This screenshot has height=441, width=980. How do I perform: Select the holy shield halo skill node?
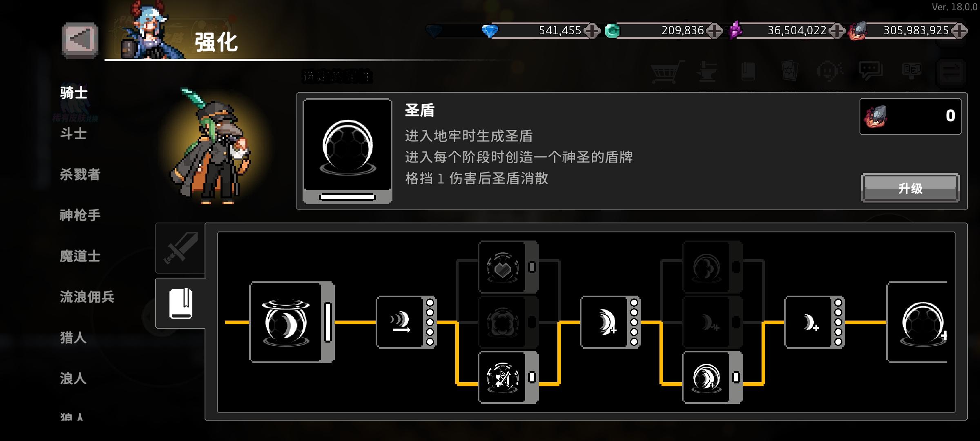(292, 322)
